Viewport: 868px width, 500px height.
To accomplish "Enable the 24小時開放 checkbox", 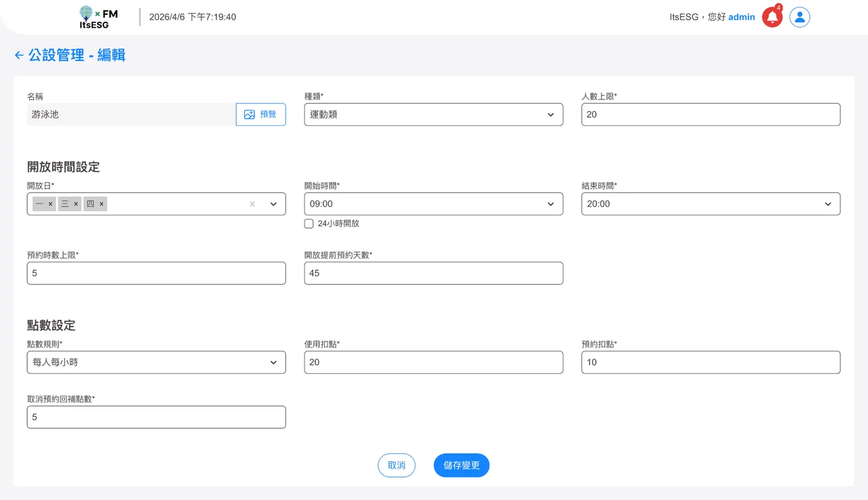I will [309, 224].
